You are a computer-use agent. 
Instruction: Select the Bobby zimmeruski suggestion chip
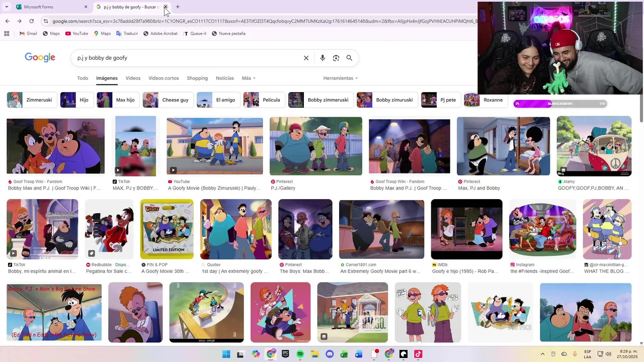point(320,100)
